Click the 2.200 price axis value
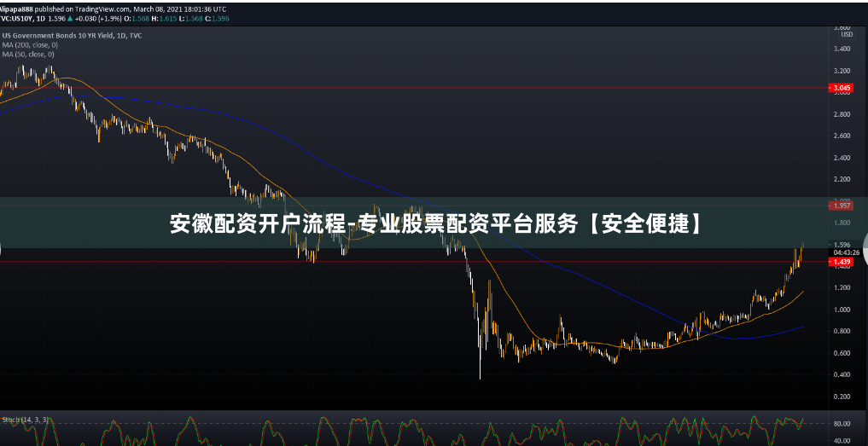The height and width of the screenshot is (446, 868). 842,179
